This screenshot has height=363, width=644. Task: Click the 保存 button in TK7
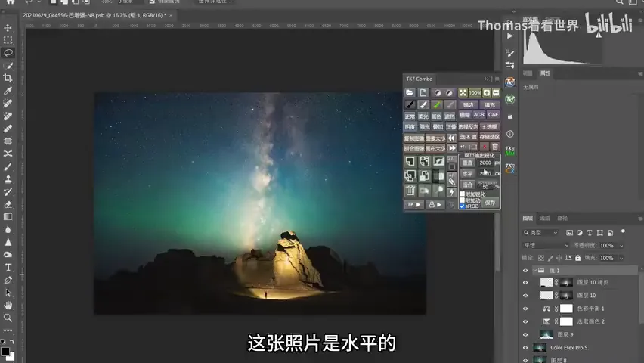[x=490, y=203]
